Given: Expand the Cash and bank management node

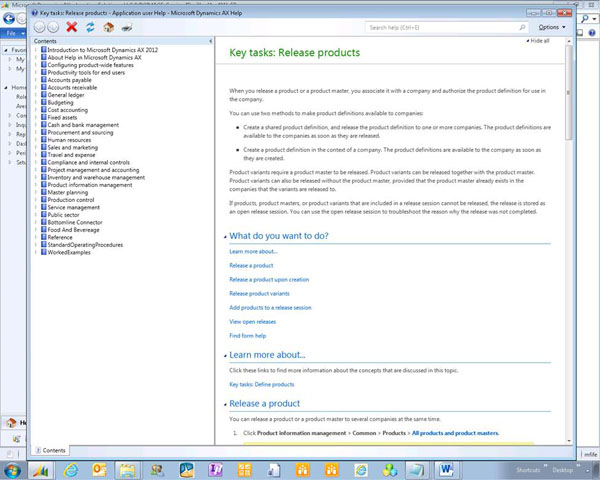Looking at the screenshot, I should pyautogui.click(x=36, y=125).
